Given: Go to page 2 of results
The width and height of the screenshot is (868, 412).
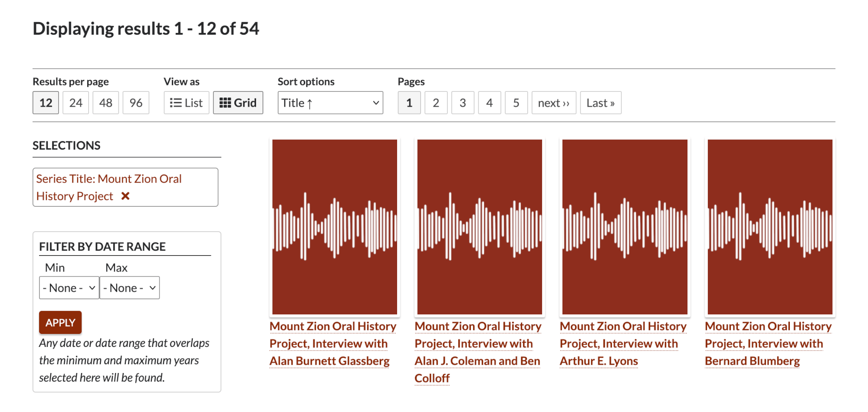Looking at the screenshot, I should tap(436, 102).
